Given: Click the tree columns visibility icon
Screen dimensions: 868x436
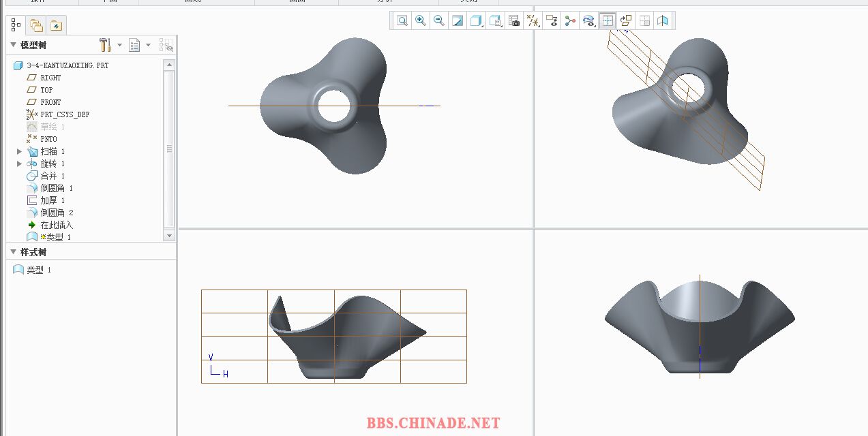Looking at the screenshot, I should pyautogui.click(x=166, y=45).
